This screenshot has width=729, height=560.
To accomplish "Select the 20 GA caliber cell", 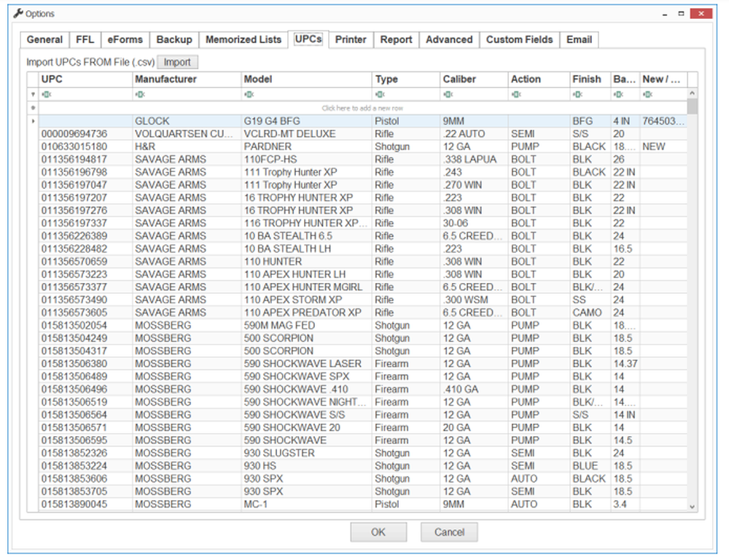I will 475,427.
